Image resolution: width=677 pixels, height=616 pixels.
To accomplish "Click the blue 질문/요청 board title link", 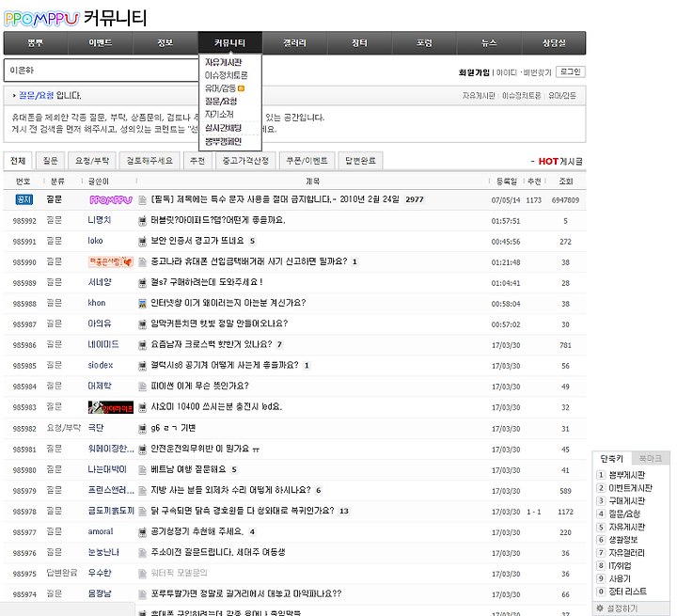I will [x=37, y=96].
